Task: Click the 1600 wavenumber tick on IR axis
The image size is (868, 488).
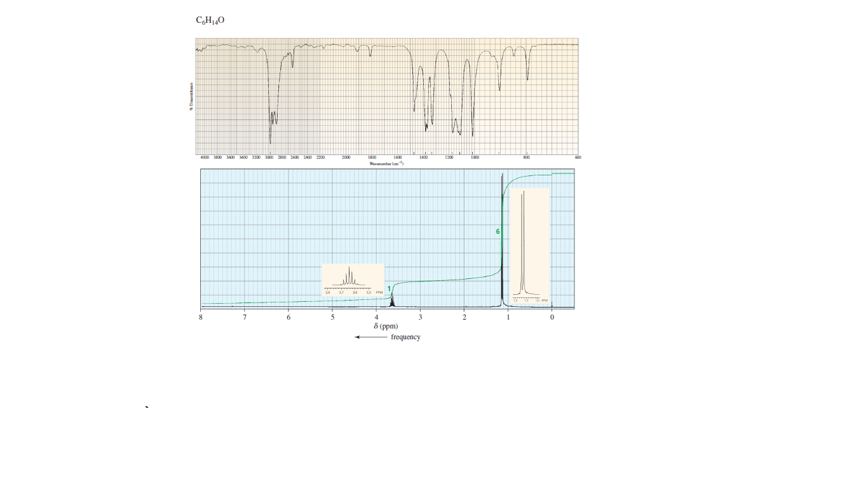Action: click(397, 157)
